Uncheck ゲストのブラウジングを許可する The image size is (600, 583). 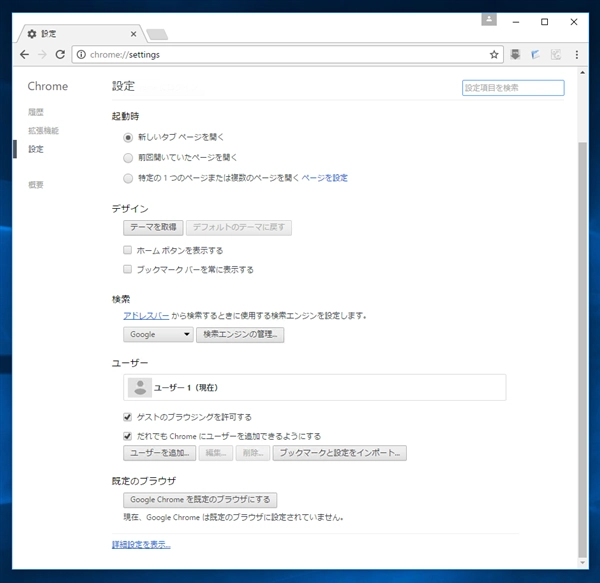(127, 417)
